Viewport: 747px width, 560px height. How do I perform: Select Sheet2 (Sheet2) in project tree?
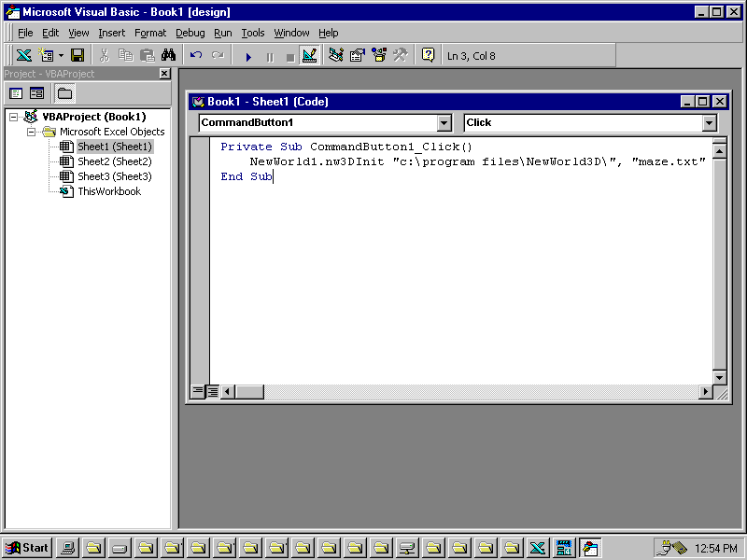tap(115, 161)
